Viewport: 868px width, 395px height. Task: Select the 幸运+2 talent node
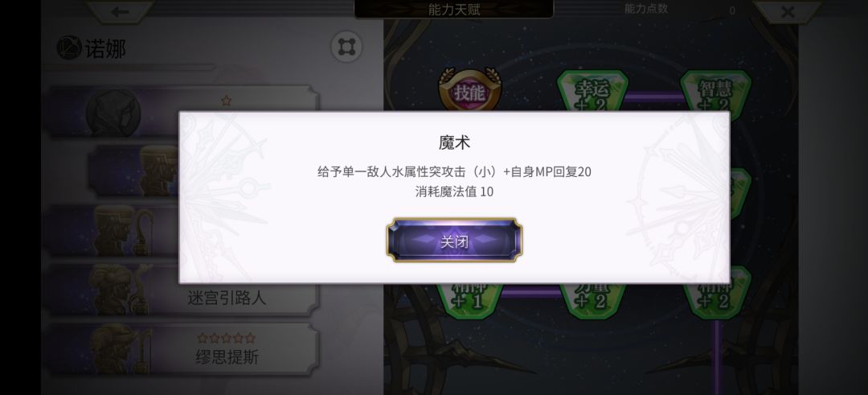(x=592, y=90)
